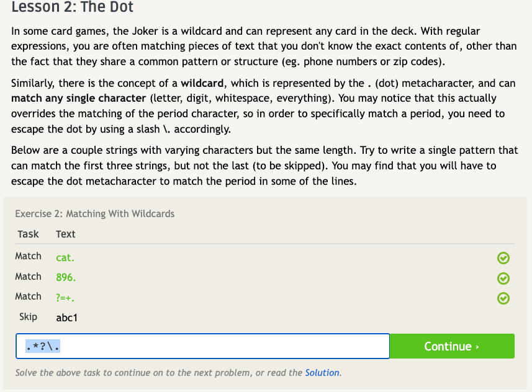This screenshot has height=392, width=532.
Task: Click the green checkmark beside "cat."
Action: click(x=503, y=258)
